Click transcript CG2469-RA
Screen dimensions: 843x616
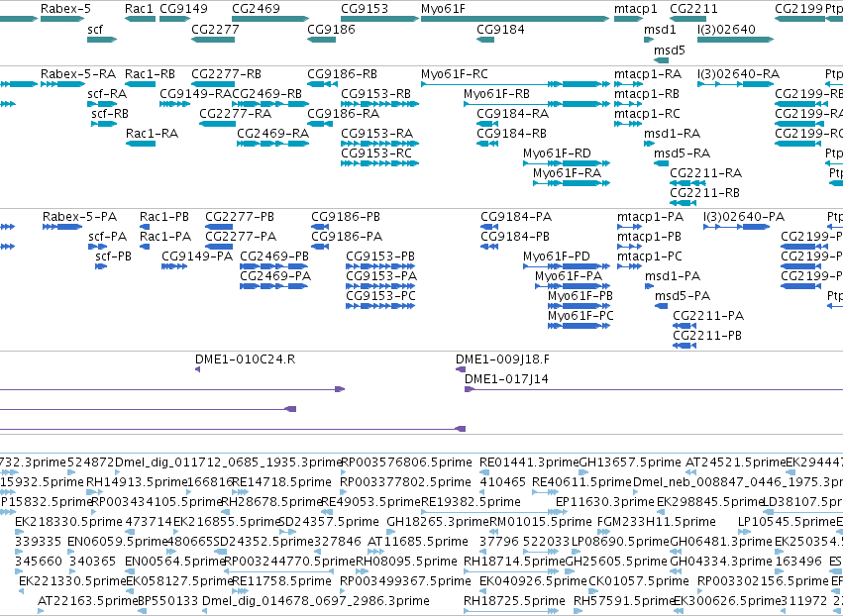click(x=273, y=144)
